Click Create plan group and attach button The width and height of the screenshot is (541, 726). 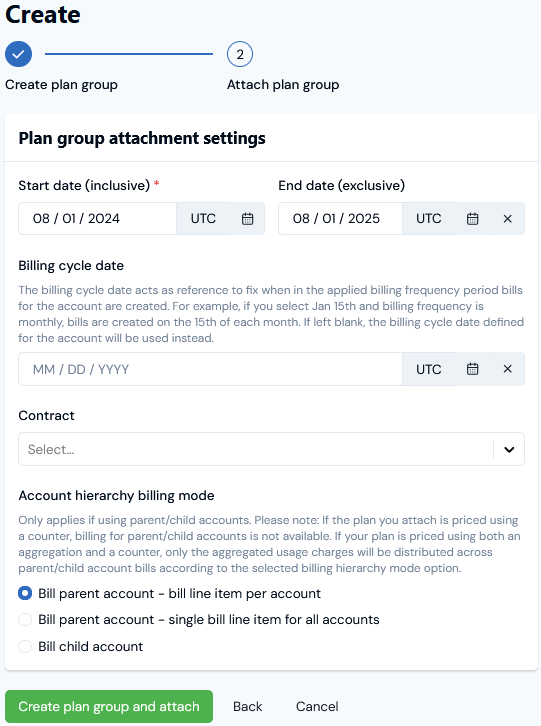[x=109, y=706]
